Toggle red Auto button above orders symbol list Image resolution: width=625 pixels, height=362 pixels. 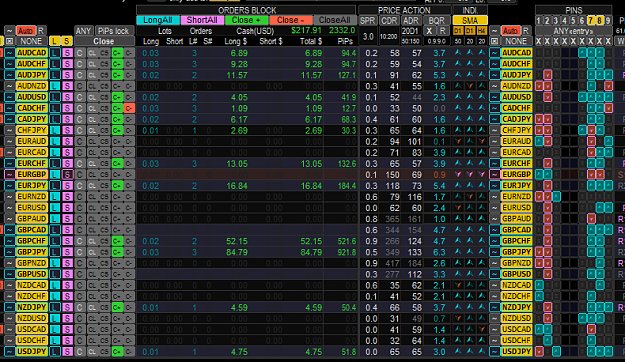coord(26,31)
